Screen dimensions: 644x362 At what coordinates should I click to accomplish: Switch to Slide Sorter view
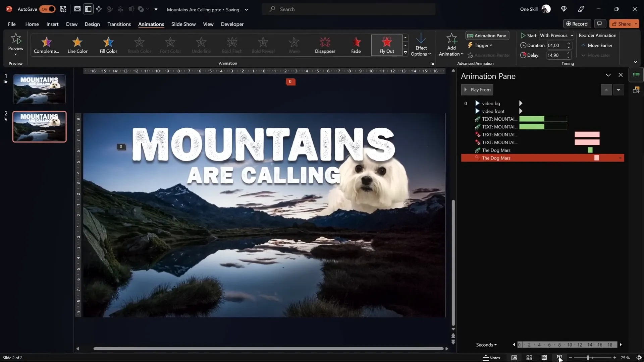pyautogui.click(x=529, y=358)
